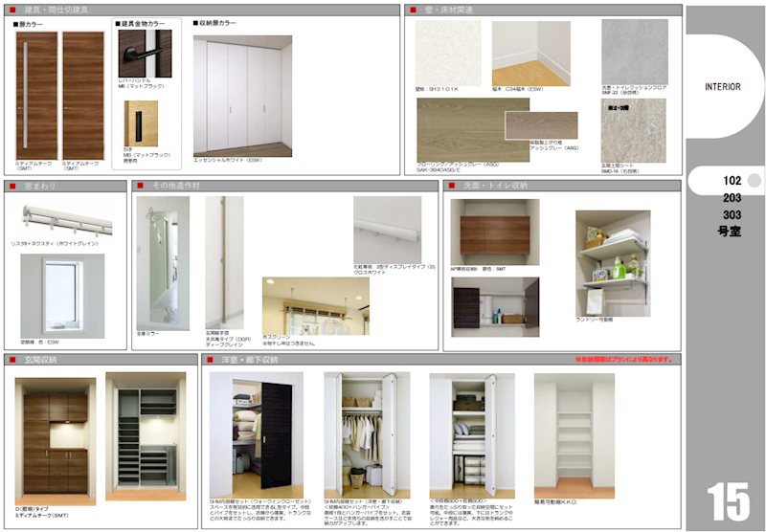Viewport: 766px width, 532px height.
Task: Click the red square beside 洗面・トイレ収納
Action: click(452, 186)
